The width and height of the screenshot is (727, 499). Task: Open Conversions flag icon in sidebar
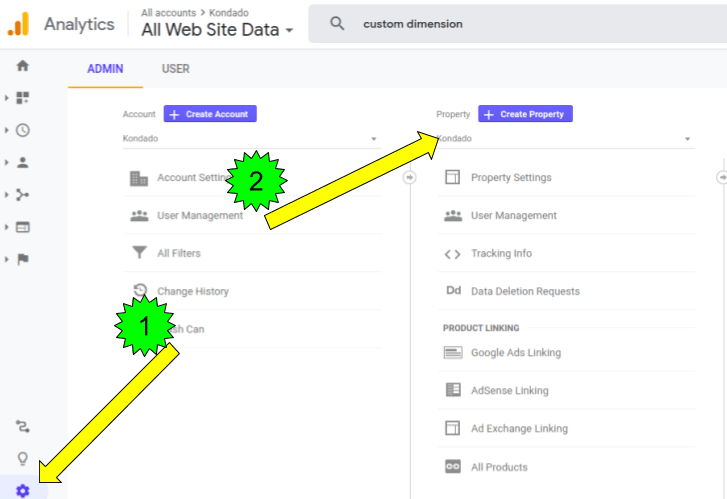tap(23, 259)
